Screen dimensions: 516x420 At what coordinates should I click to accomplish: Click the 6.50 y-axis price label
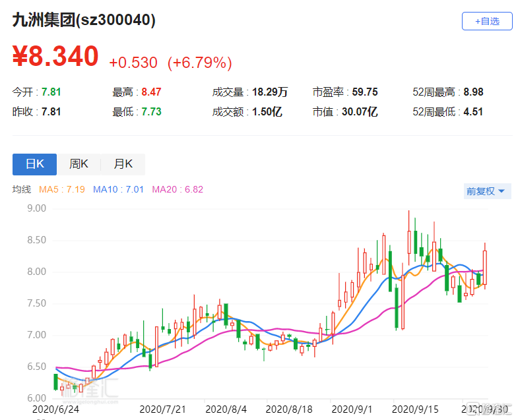(x=36, y=367)
